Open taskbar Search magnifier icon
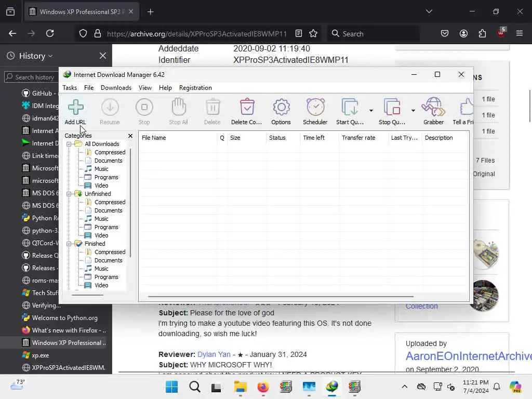Viewport: 532px width, 399px height. click(x=195, y=387)
